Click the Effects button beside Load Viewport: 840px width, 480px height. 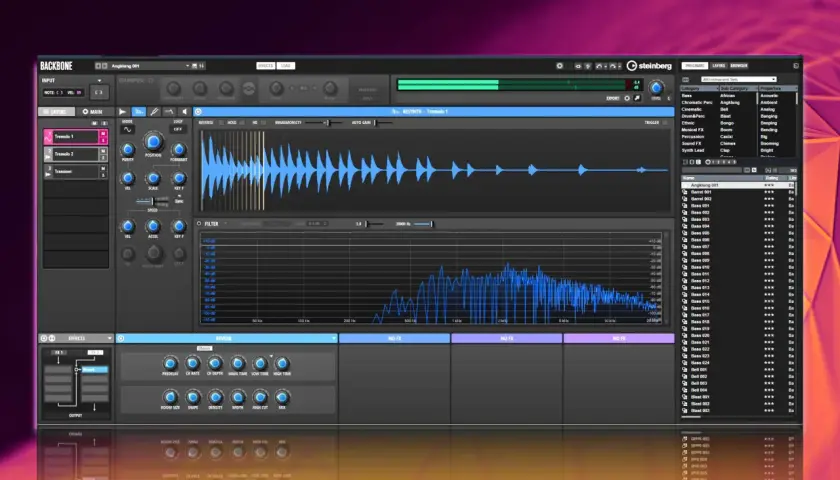point(266,66)
